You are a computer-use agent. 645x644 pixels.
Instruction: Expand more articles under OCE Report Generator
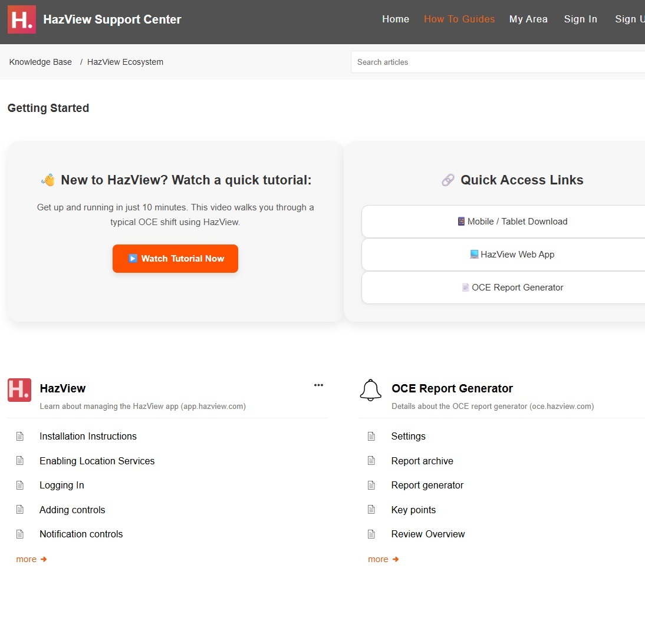383,559
